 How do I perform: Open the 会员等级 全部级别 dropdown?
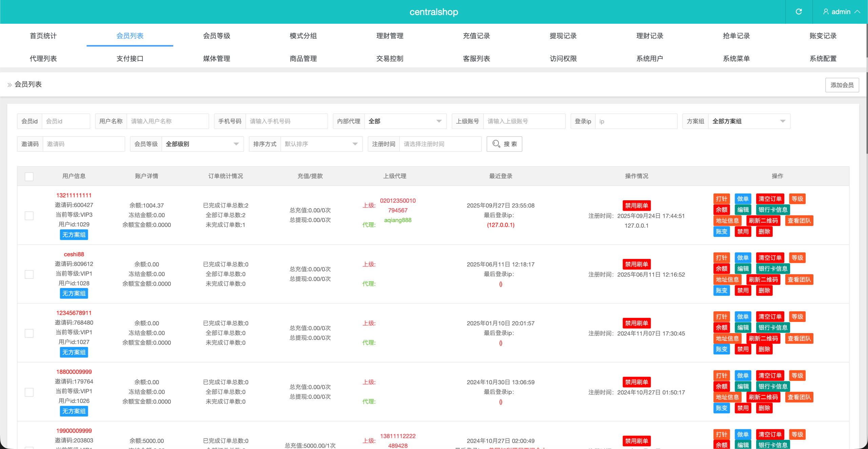click(x=202, y=144)
